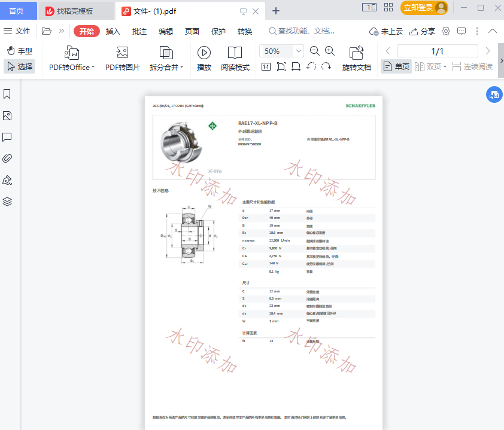The width and height of the screenshot is (504, 430).
Task: Go to previous page arrow
Action: pyautogui.click(x=388, y=51)
